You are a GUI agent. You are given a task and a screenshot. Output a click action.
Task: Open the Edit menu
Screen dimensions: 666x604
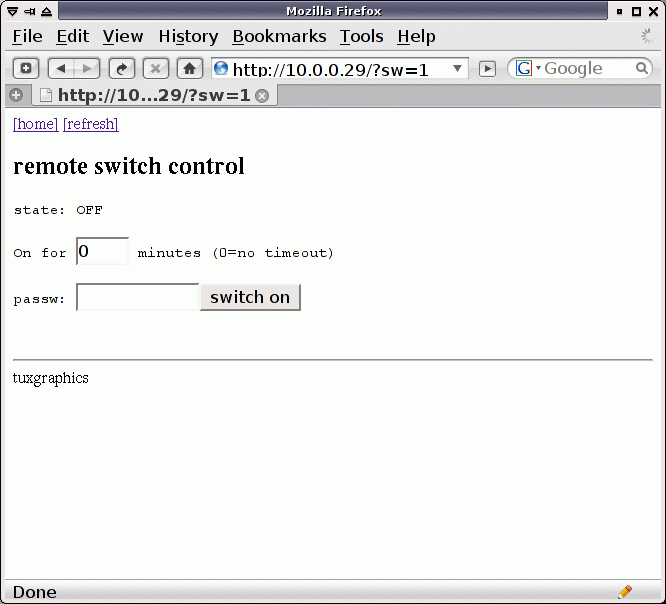(73, 37)
